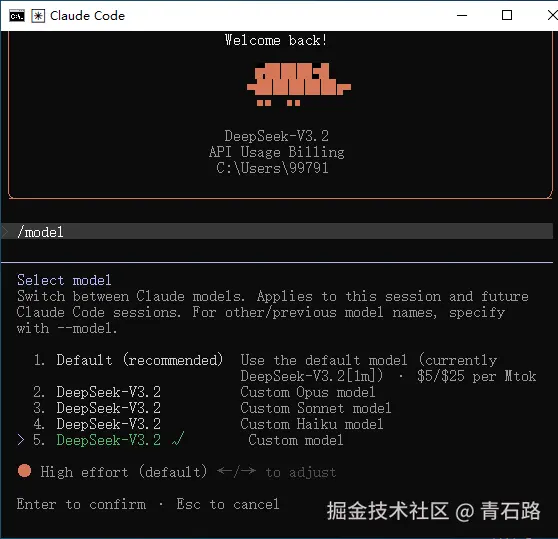Click the 'Custom Haiku model' description

312,424
